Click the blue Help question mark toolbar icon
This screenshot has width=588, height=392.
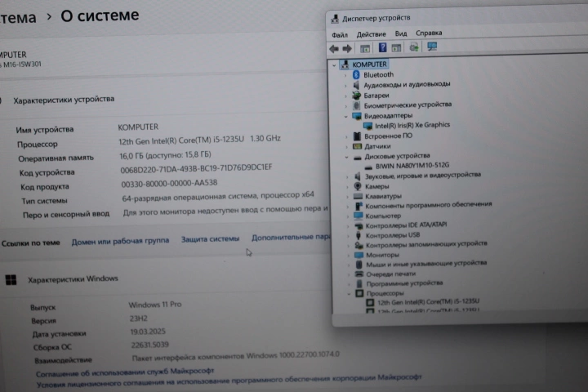click(382, 48)
